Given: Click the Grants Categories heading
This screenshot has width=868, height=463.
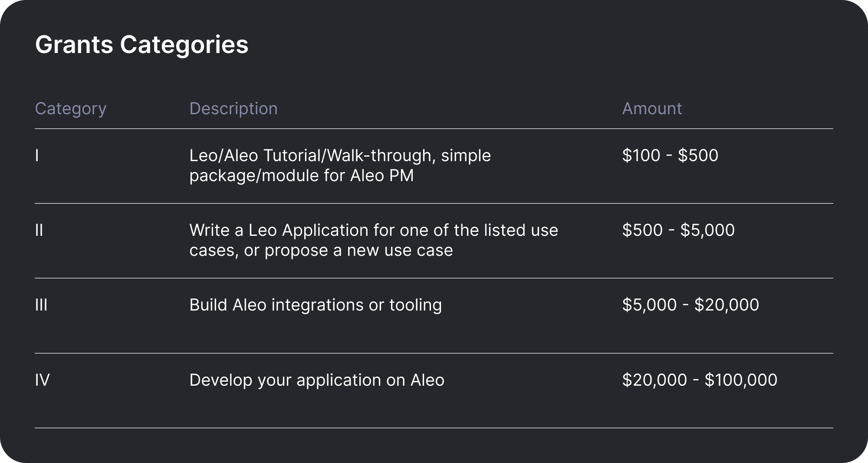Looking at the screenshot, I should point(141,44).
